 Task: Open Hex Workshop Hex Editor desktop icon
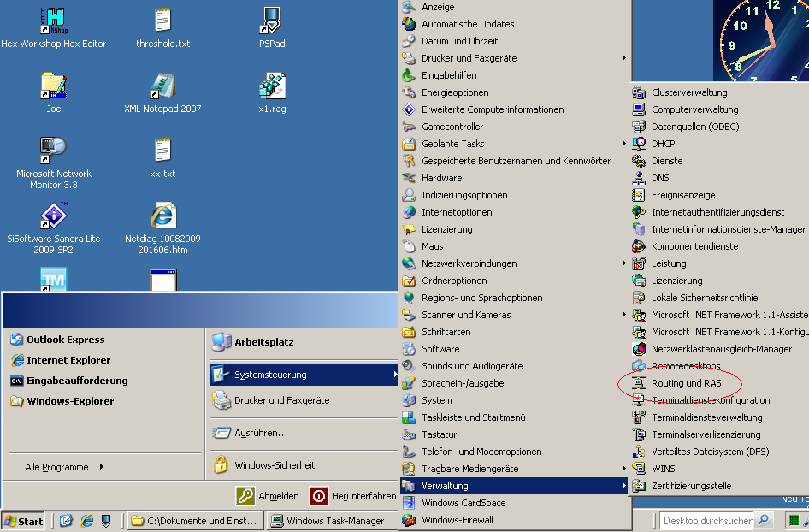tap(53, 28)
